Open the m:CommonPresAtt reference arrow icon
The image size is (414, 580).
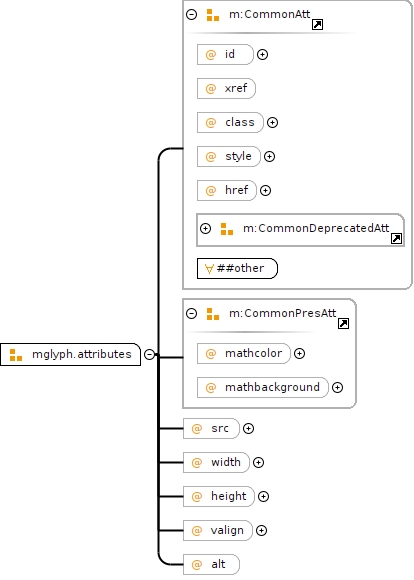pyautogui.click(x=343, y=324)
